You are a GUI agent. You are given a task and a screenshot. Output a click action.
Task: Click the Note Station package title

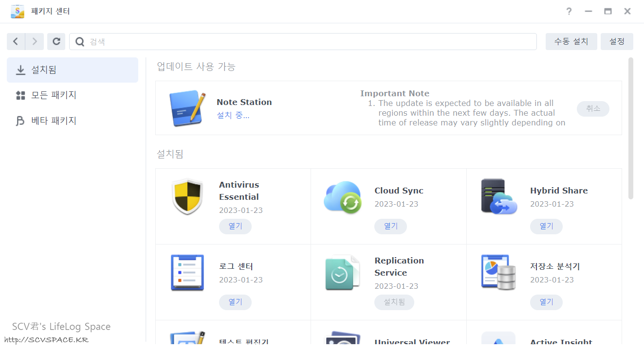tap(244, 102)
